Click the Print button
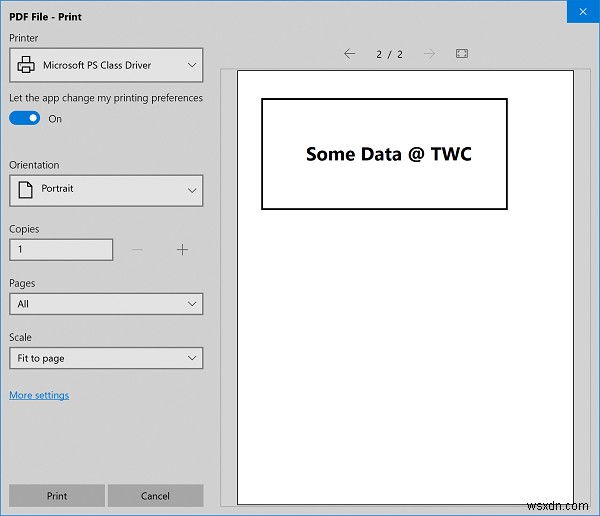The height and width of the screenshot is (516, 600). point(57,496)
